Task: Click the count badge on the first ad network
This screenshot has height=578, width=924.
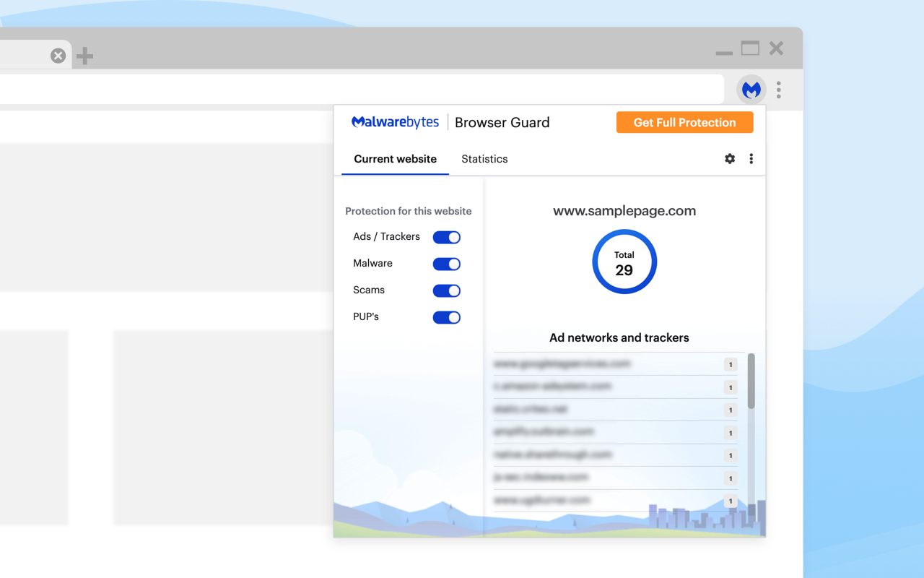Action: pyautogui.click(x=730, y=364)
